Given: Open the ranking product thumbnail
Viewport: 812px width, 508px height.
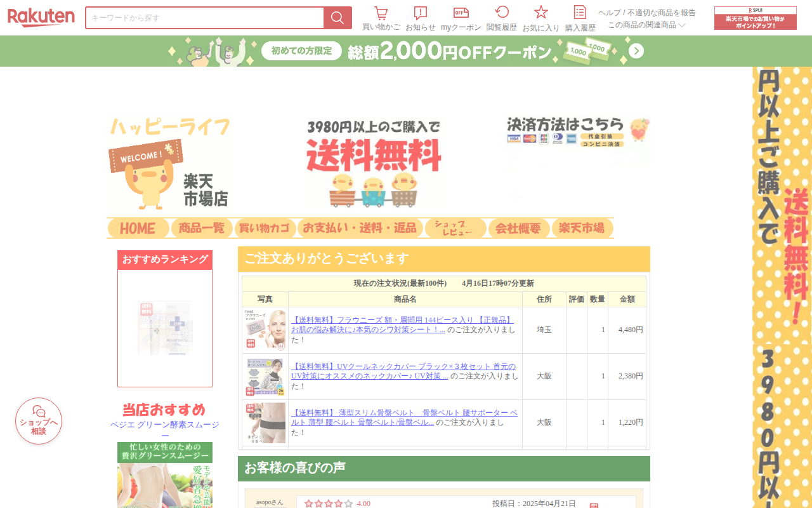Looking at the screenshot, I should [165, 328].
